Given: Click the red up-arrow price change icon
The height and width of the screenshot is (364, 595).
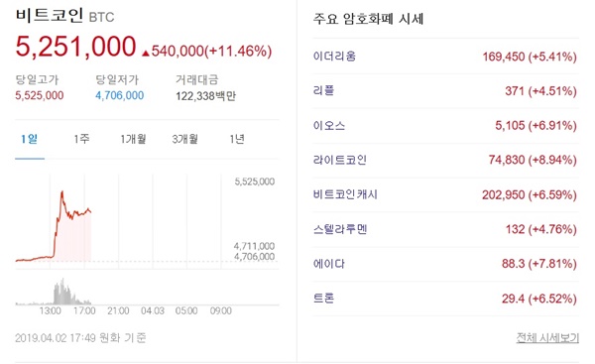Looking at the screenshot, I should [x=146, y=53].
